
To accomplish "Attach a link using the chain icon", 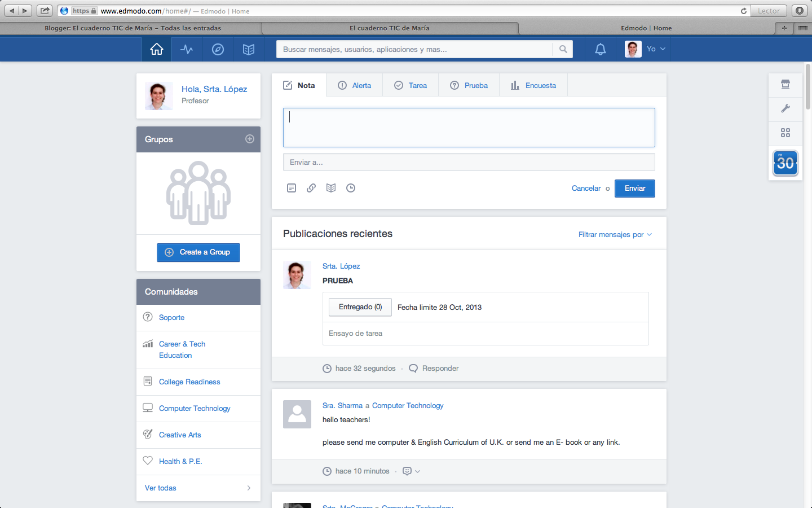I will pyautogui.click(x=311, y=188).
